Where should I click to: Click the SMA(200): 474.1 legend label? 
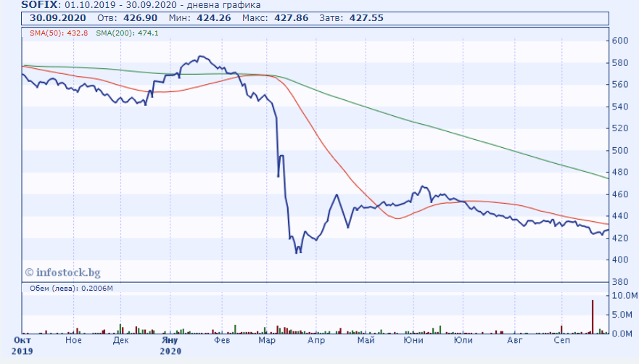coord(127,33)
